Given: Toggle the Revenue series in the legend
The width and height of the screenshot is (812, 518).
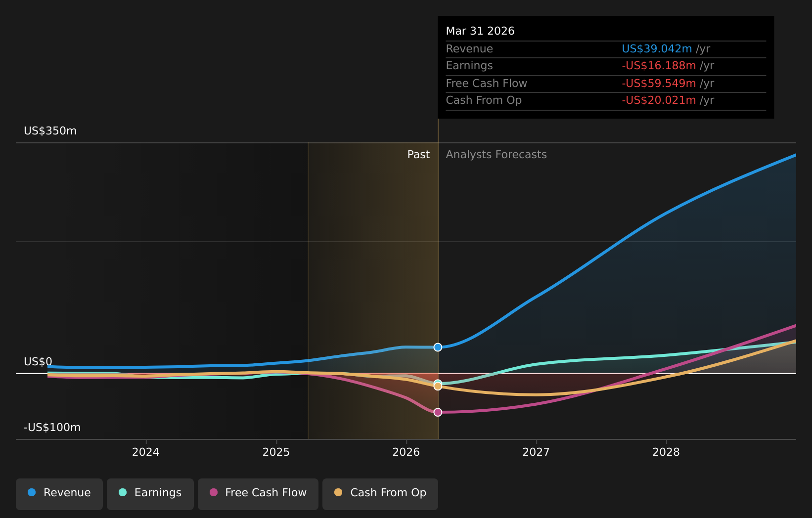Looking at the screenshot, I should [59, 494].
